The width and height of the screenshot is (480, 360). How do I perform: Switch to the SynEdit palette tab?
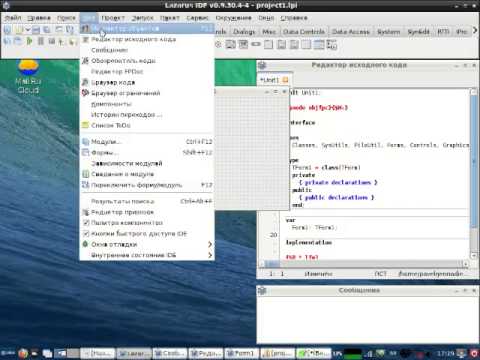pos(418,32)
